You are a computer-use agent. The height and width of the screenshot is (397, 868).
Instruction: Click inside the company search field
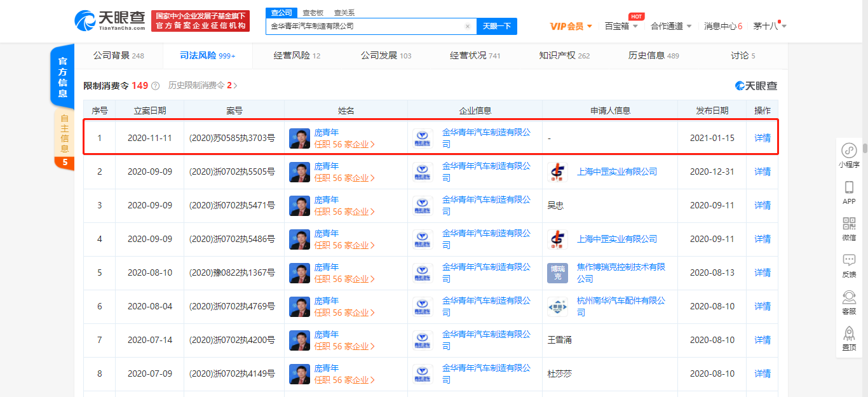tap(365, 27)
